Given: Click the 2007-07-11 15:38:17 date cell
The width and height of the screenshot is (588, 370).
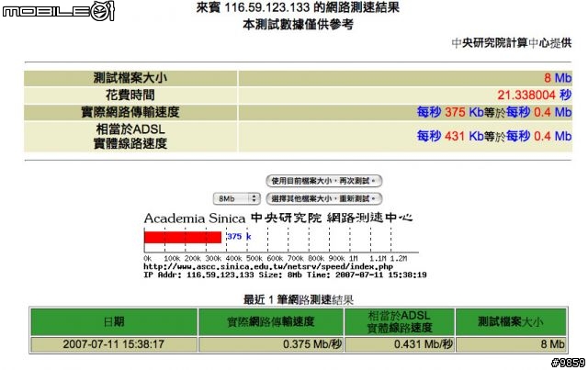Looking at the screenshot, I should click(x=114, y=344).
